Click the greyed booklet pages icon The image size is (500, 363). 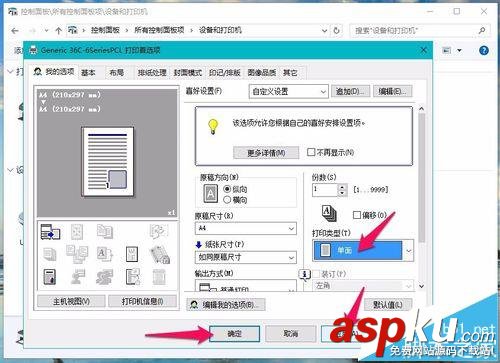tap(105, 231)
